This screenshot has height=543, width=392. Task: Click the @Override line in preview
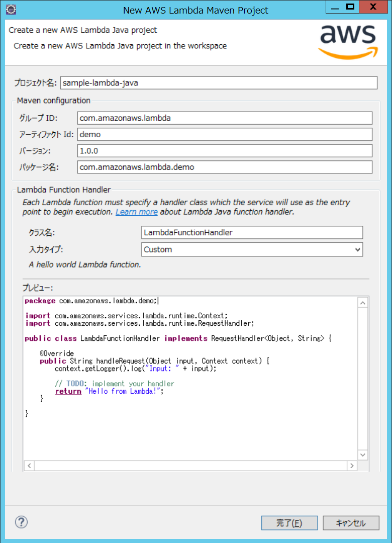(x=57, y=353)
